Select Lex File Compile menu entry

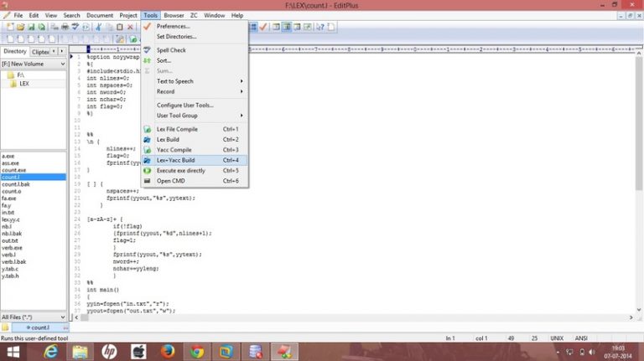(195, 129)
